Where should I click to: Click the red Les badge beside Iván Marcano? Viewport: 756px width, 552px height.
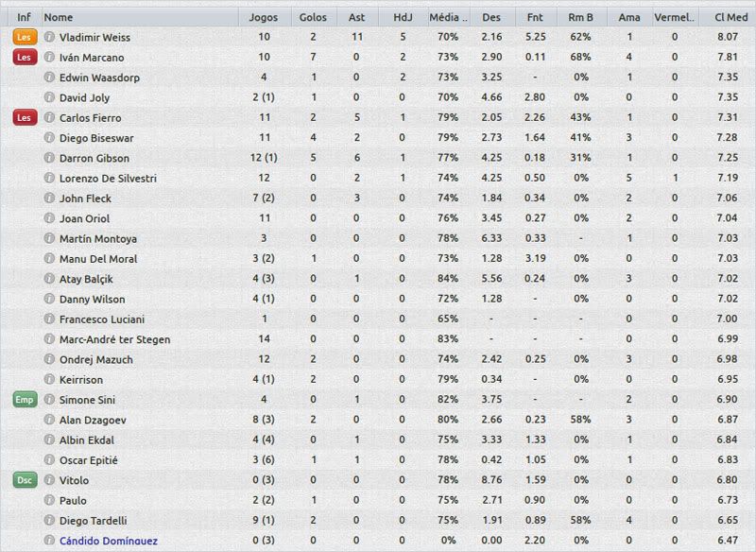tap(24, 58)
